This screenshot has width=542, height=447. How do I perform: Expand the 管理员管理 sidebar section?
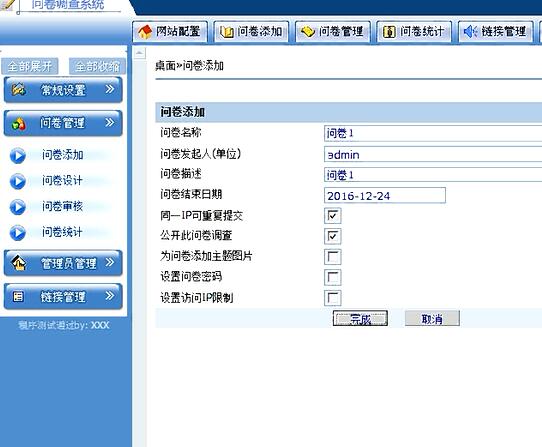(63, 263)
